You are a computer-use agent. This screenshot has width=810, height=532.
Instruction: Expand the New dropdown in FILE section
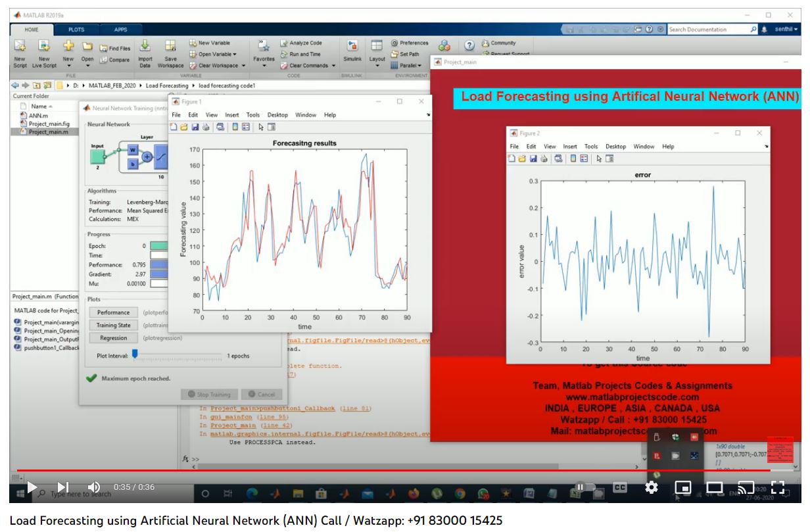coord(68,66)
